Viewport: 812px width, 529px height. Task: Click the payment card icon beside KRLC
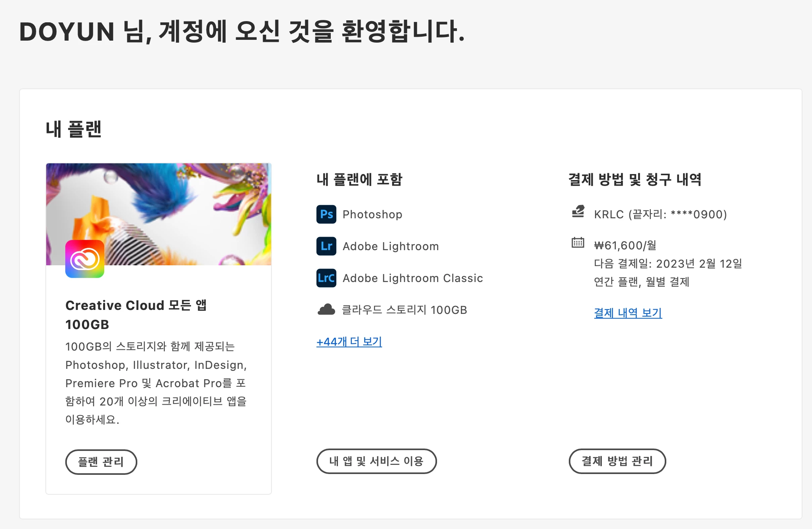pos(578,211)
